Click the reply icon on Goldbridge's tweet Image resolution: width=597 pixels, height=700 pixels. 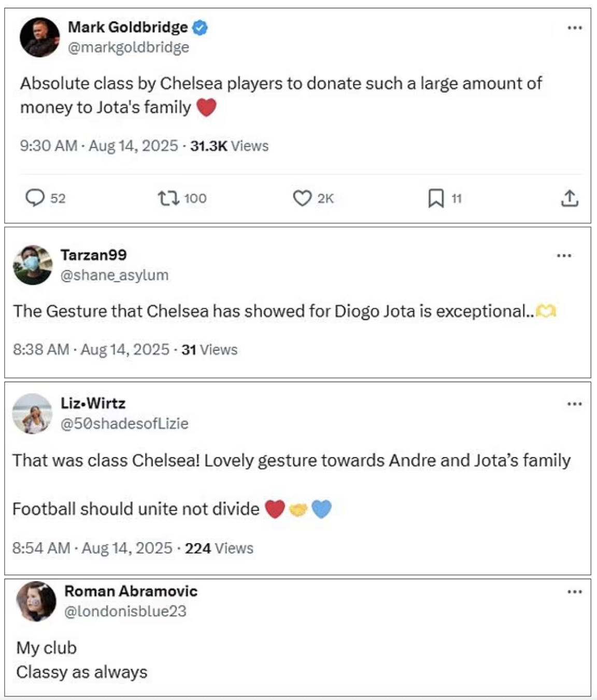point(35,198)
